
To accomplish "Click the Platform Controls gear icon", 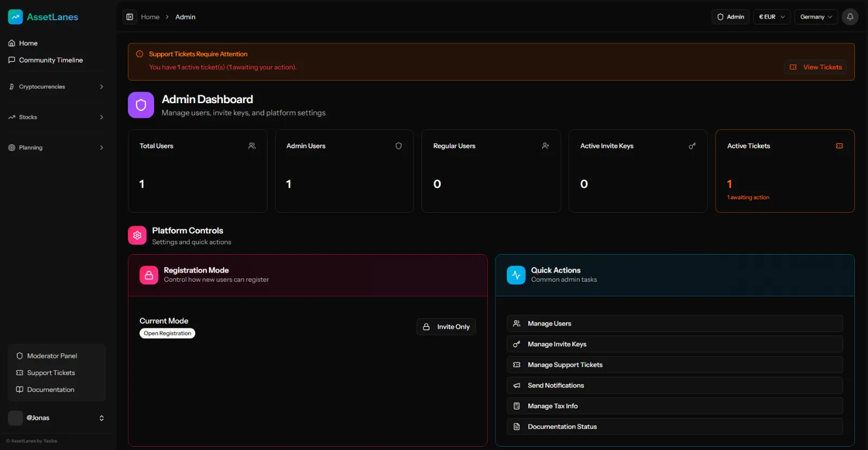I will click(137, 236).
